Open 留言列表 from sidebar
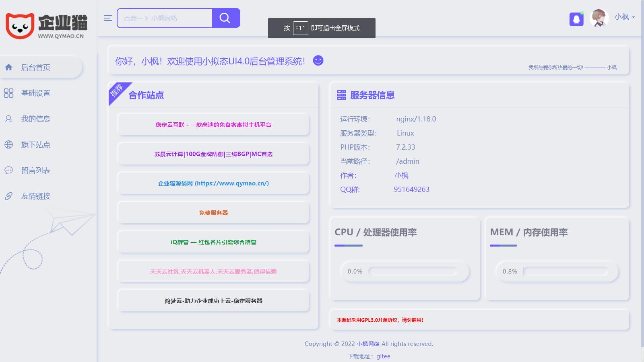Screen dimensions: 644x362 click(x=36, y=171)
